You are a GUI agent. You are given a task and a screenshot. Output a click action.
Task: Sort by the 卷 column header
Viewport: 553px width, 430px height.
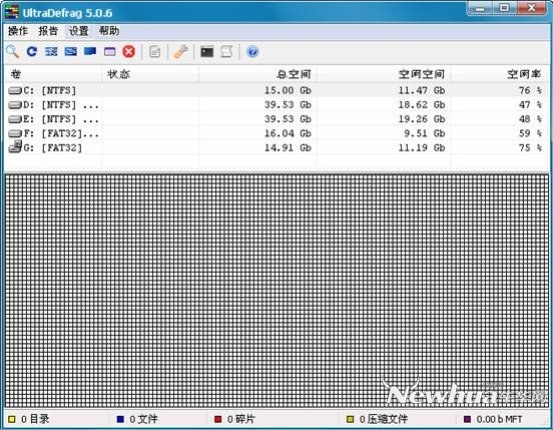[53, 74]
